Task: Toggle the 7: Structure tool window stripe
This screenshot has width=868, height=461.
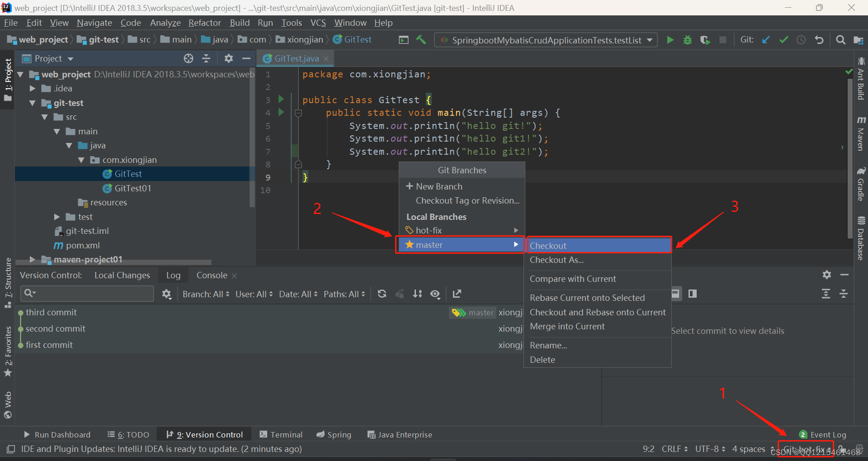Action: pos(8,283)
